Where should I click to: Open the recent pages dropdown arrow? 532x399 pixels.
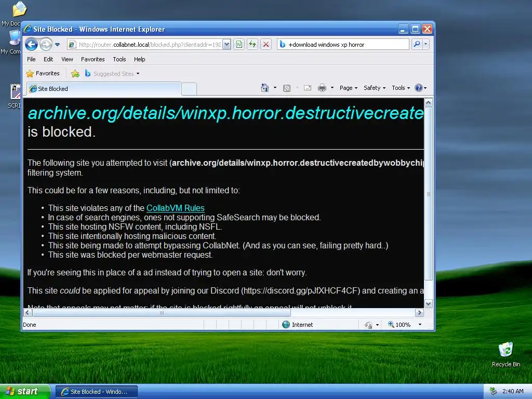pos(57,45)
